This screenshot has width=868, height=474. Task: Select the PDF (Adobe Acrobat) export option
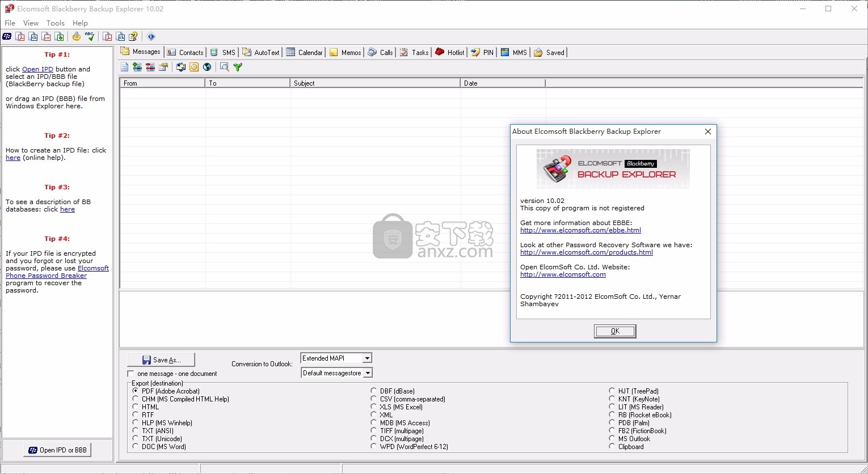coord(136,391)
